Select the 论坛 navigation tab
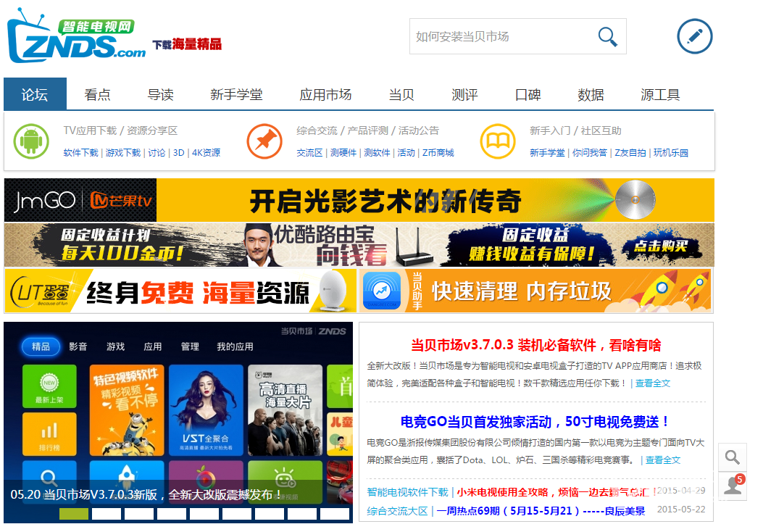 click(35, 94)
